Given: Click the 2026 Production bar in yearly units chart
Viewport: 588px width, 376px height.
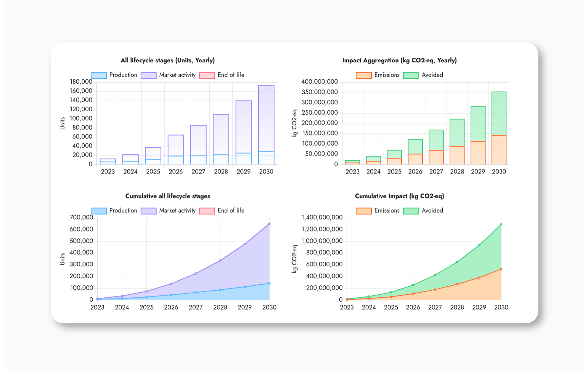Looking at the screenshot, I should tap(176, 160).
